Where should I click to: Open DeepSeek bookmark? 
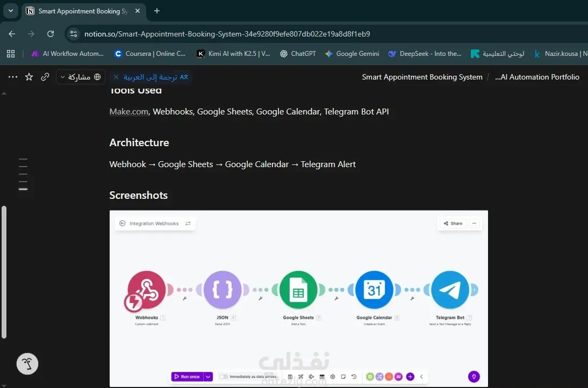[425, 54]
